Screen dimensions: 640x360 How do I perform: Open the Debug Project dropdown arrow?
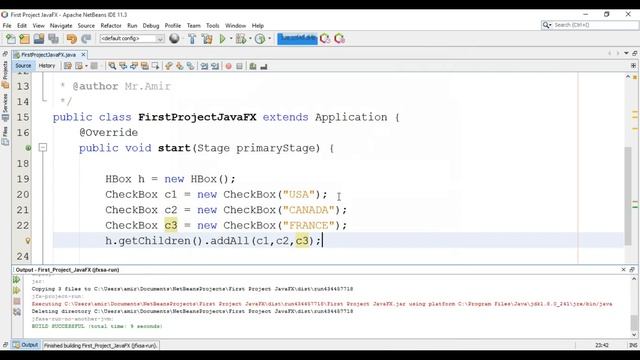pos(250,39)
